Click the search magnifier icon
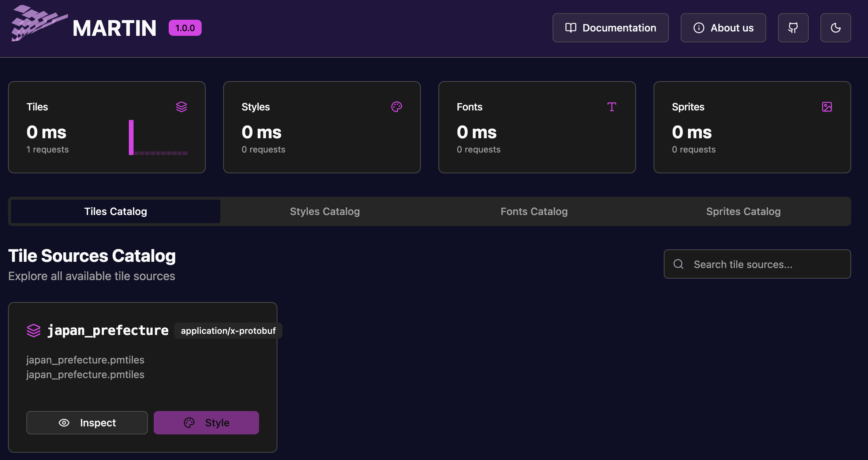Screen dimensions: 868x460 tap(678, 264)
